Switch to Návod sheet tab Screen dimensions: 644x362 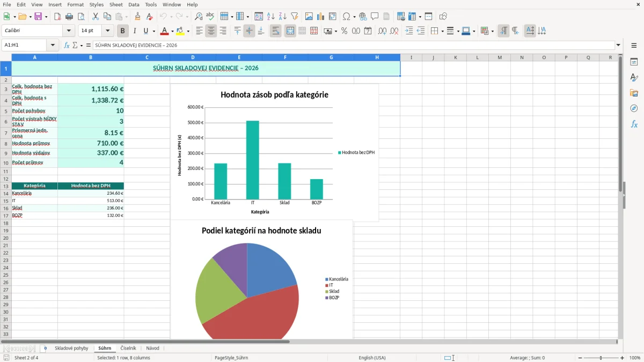[153, 348]
